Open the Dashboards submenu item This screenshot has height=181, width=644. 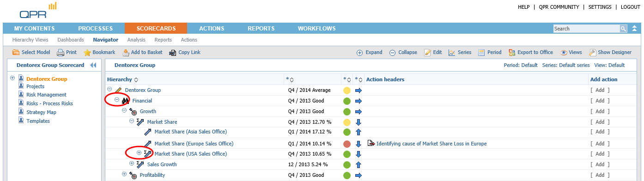tap(71, 40)
